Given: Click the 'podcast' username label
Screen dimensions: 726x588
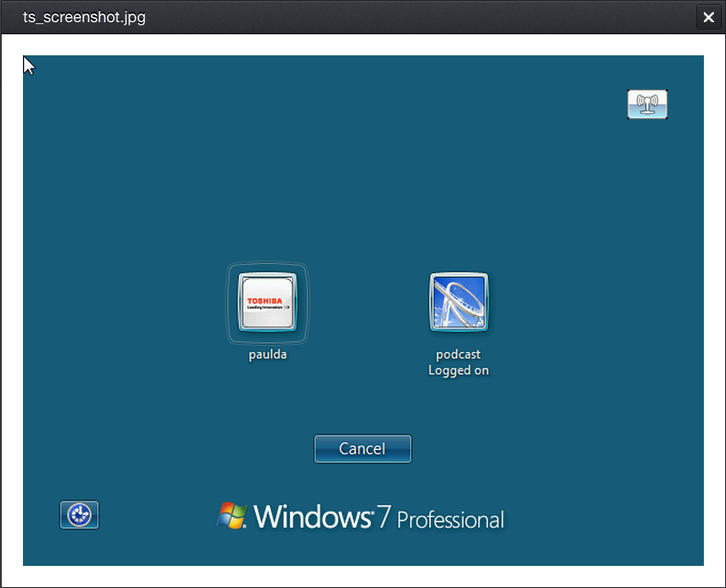Looking at the screenshot, I should pyautogui.click(x=459, y=354).
